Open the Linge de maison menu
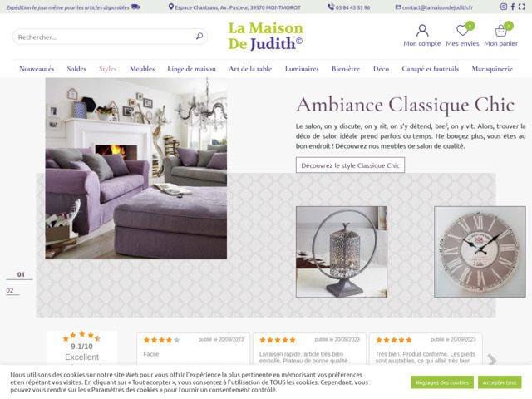The height and width of the screenshot is (399, 532). coord(192,69)
